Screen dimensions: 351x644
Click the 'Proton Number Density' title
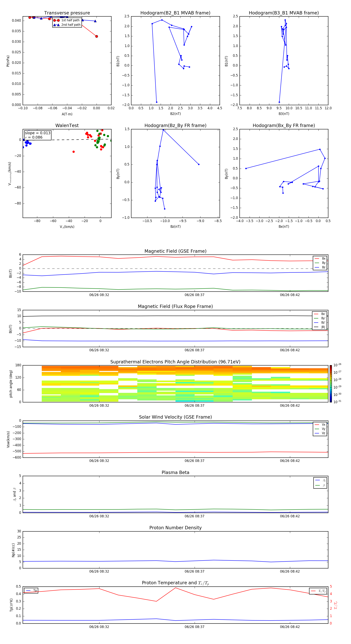pyautogui.click(x=175, y=528)
